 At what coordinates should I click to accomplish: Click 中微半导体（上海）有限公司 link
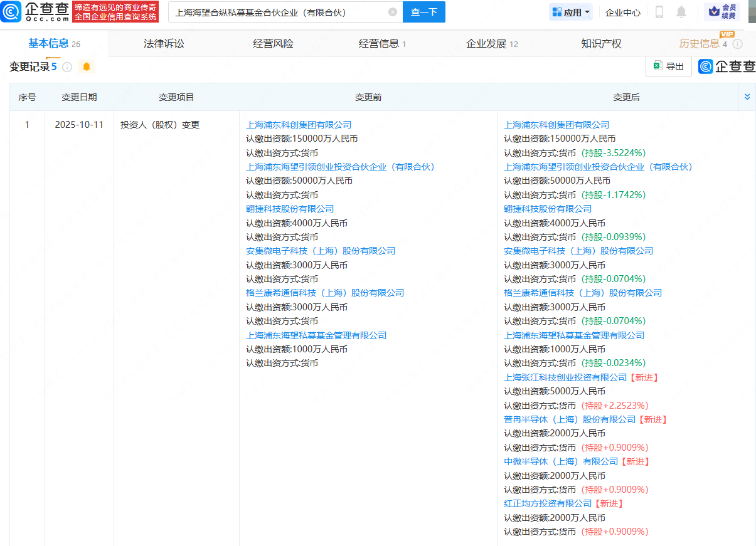[561, 461]
